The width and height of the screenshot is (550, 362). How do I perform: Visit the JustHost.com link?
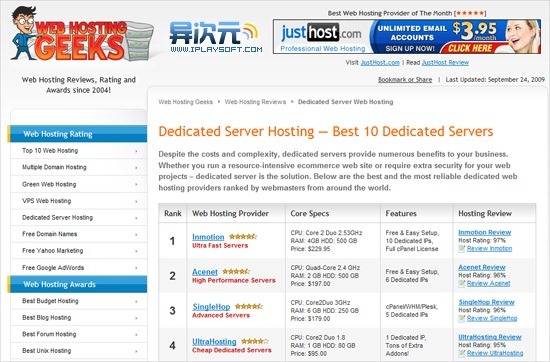point(380,62)
